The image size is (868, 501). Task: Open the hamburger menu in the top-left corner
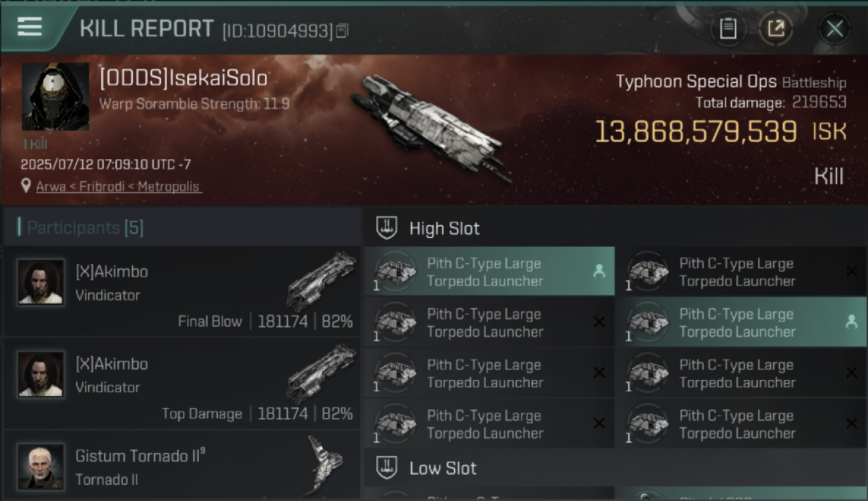(x=30, y=27)
